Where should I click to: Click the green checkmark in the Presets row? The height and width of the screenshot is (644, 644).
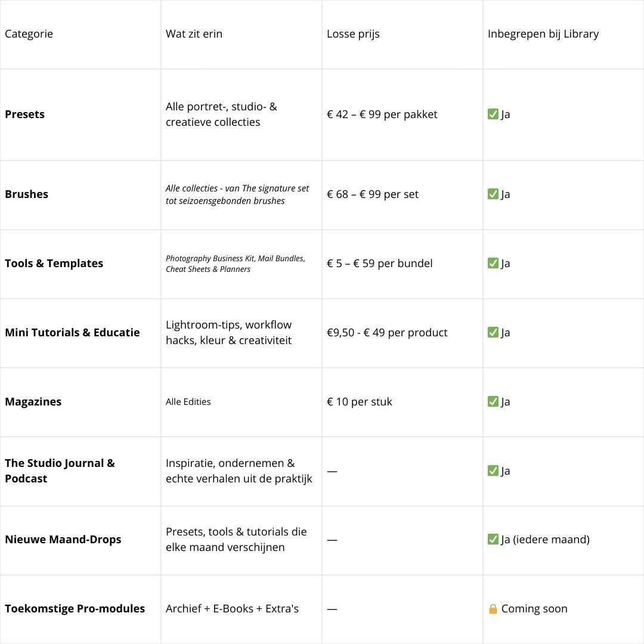click(x=493, y=114)
